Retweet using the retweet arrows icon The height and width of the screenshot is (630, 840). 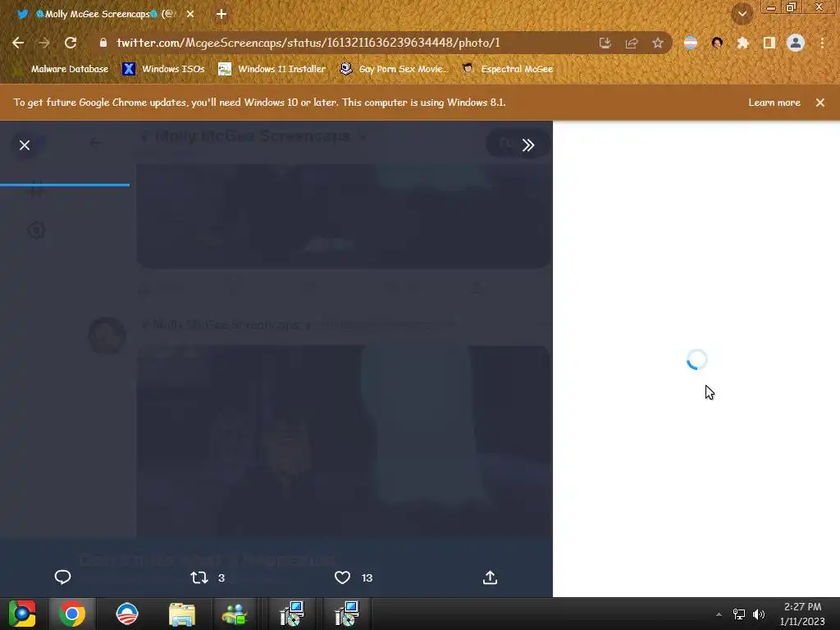(x=199, y=577)
